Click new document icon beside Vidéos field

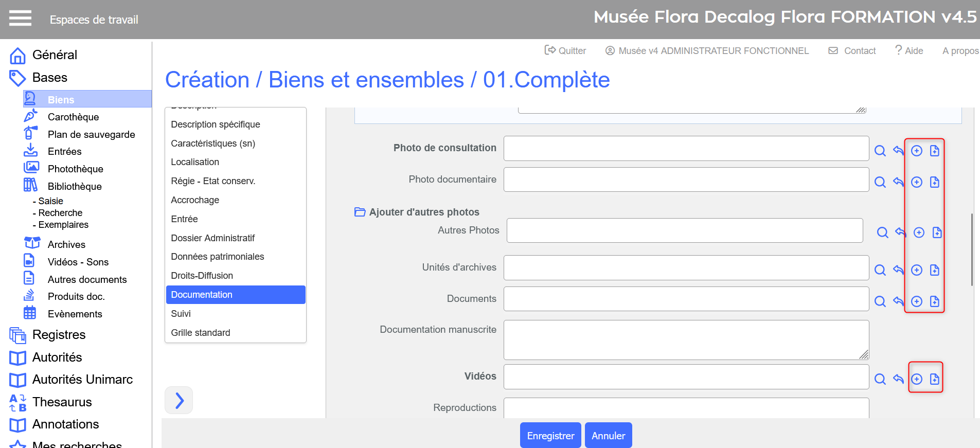click(935, 379)
